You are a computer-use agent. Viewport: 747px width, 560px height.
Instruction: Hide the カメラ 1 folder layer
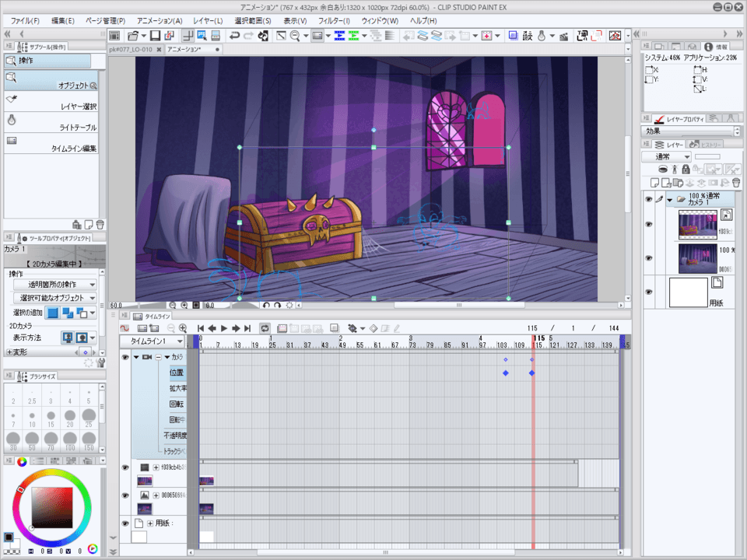648,199
